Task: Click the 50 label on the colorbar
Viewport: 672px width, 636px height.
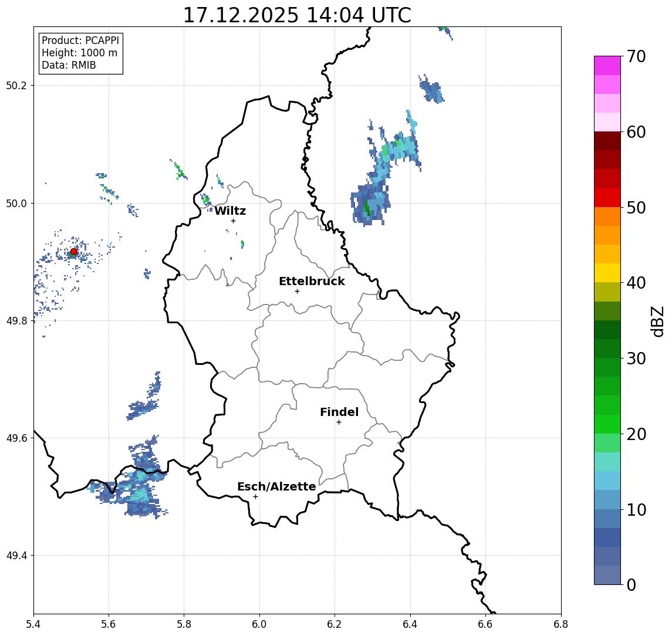Action: tap(636, 208)
